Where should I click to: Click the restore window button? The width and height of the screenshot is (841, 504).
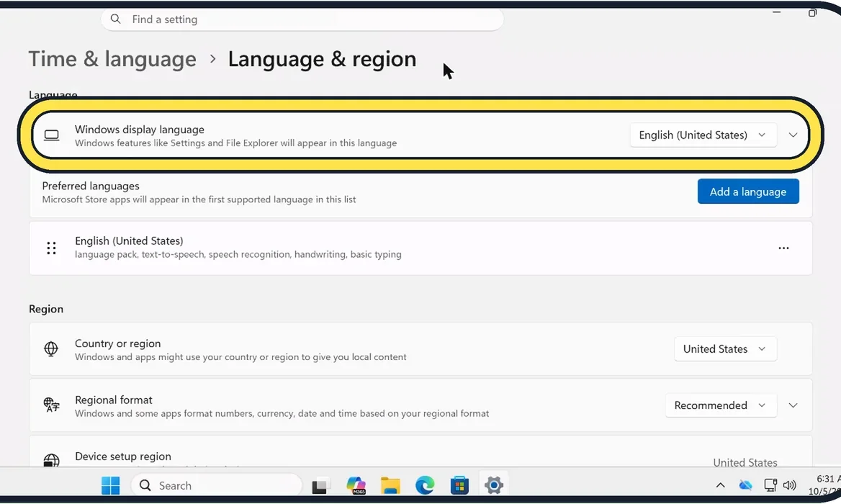(x=813, y=13)
